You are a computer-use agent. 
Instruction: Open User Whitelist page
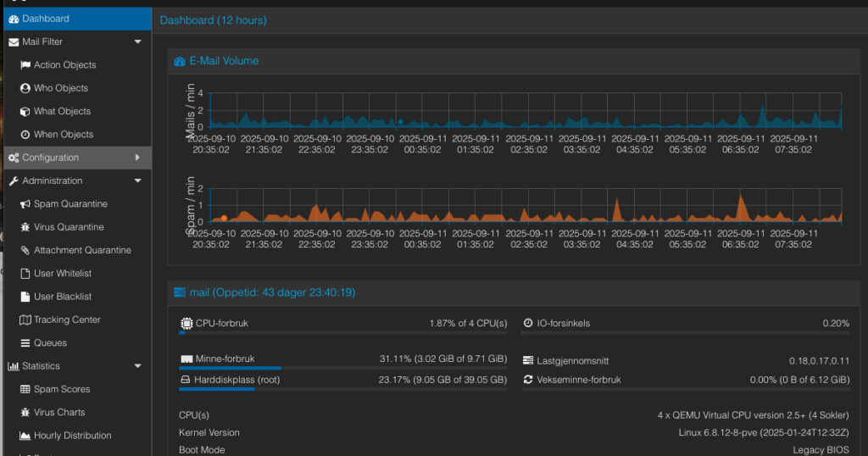63,274
